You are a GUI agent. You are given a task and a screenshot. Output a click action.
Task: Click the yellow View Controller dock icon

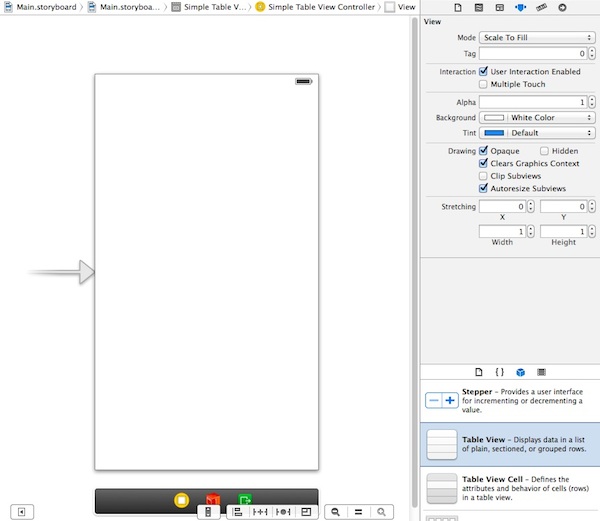tap(181, 500)
